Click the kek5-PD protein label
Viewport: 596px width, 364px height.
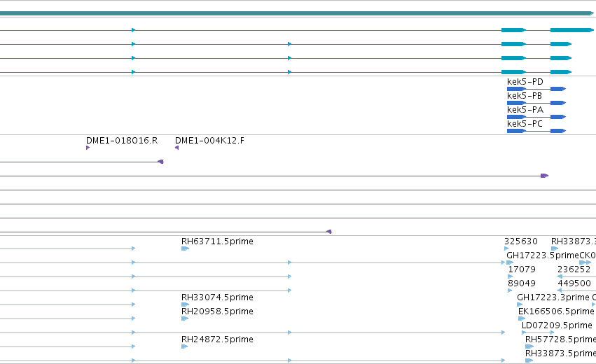(525, 82)
